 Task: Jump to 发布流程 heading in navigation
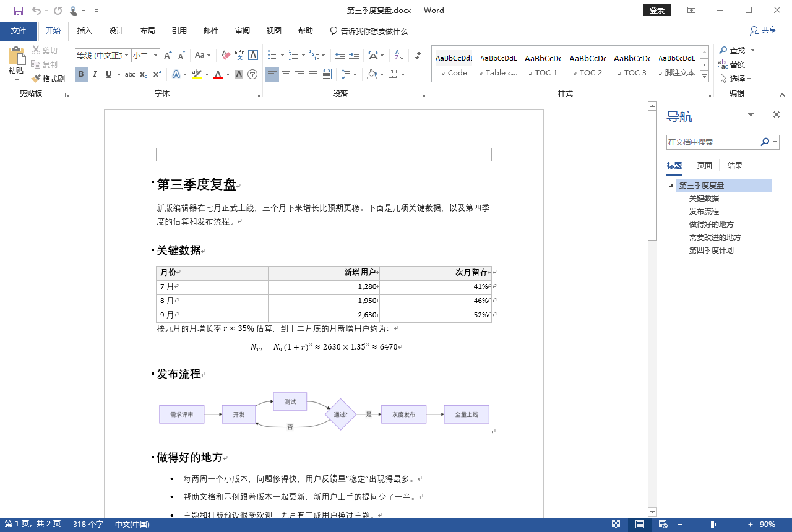click(704, 212)
